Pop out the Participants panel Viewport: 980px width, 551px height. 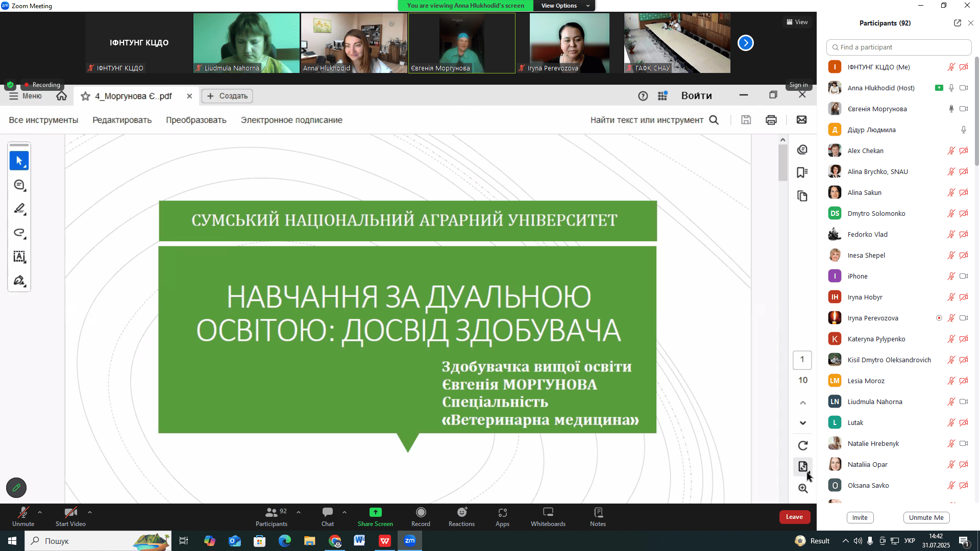[x=958, y=23]
